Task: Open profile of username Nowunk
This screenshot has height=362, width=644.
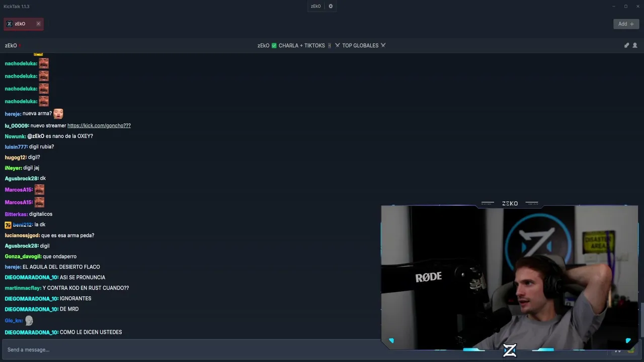Action: tap(16, 136)
